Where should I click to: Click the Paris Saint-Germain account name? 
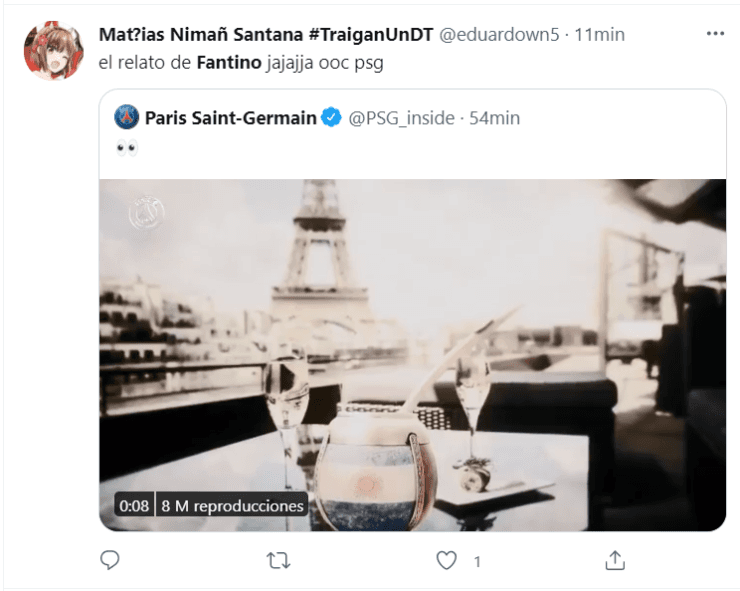pos(230,118)
